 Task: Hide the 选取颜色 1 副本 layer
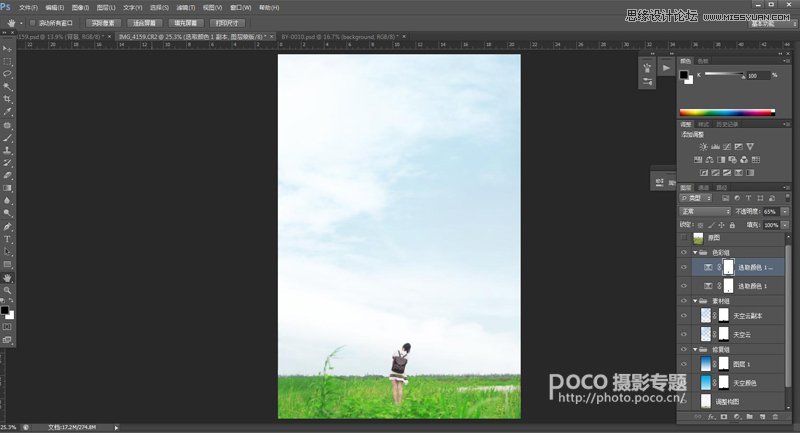pyautogui.click(x=684, y=267)
